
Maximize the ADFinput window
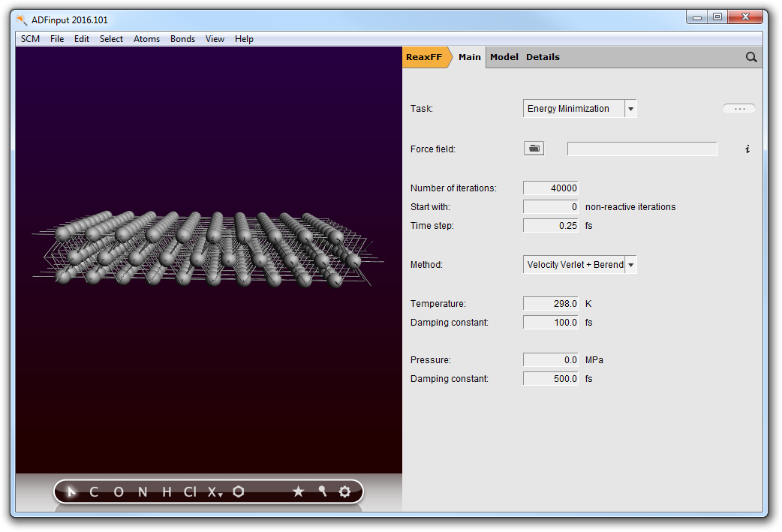(x=717, y=17)
